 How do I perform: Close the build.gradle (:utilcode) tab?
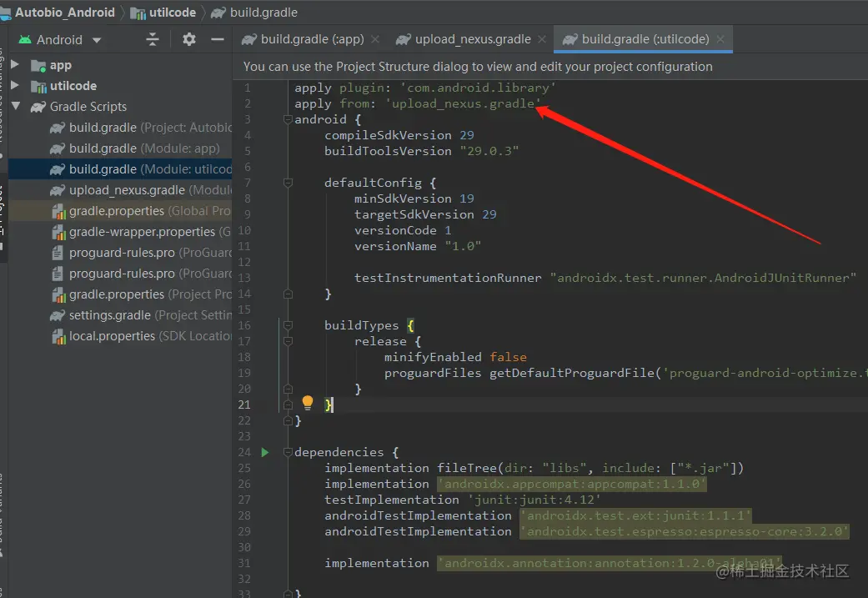pyautogui.click(x=720, y=39)
